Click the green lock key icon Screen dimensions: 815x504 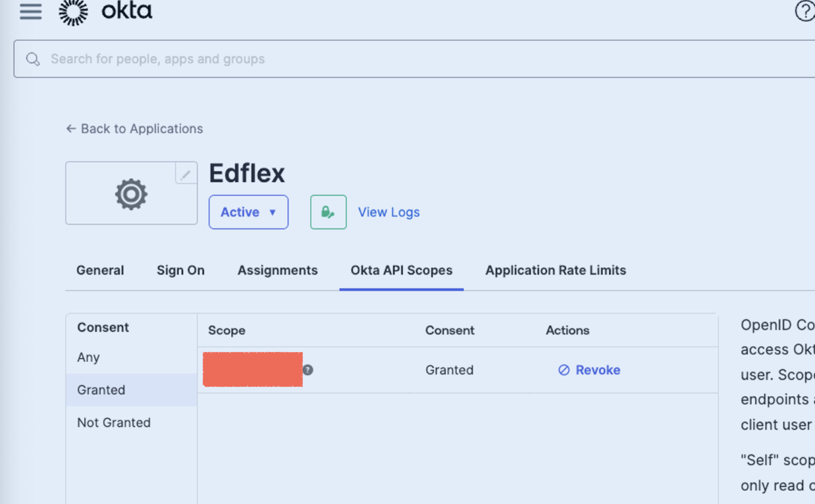pyautogui.click(x=328, y=212)
